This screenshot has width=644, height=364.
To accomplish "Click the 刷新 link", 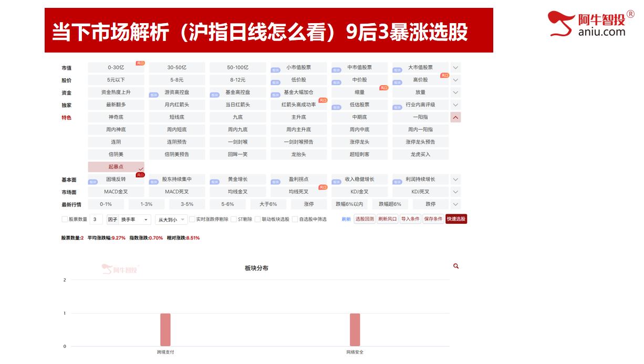I will pyautogui.click(x=346, y=220).
